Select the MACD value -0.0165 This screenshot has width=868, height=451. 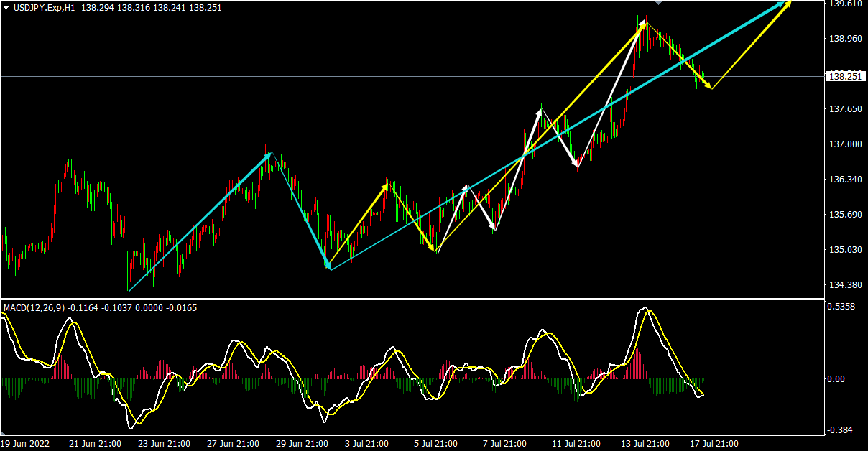coord(181,307)
